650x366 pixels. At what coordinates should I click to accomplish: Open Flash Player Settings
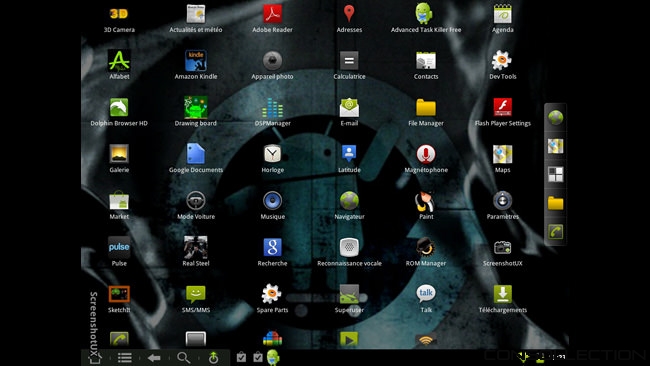[x=502, y=111]
